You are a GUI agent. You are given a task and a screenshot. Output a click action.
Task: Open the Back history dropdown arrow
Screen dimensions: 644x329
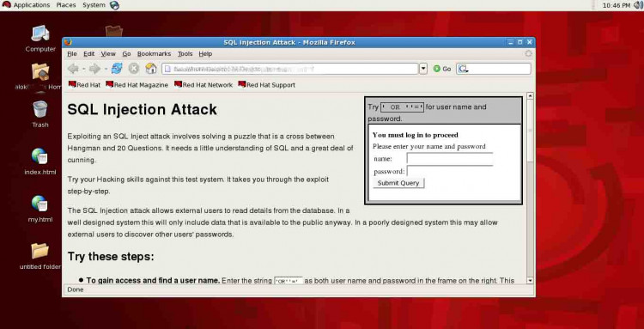tap(83, 69)
